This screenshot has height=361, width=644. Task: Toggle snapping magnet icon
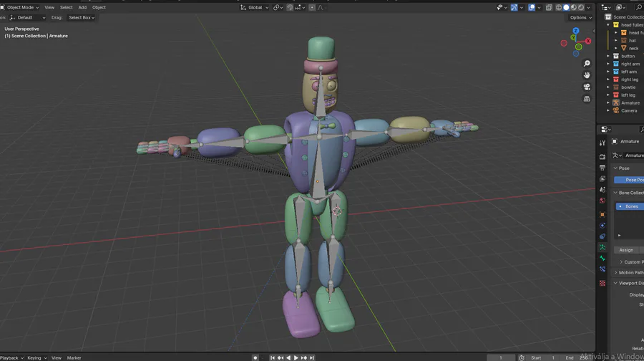[x=290, y=7]
